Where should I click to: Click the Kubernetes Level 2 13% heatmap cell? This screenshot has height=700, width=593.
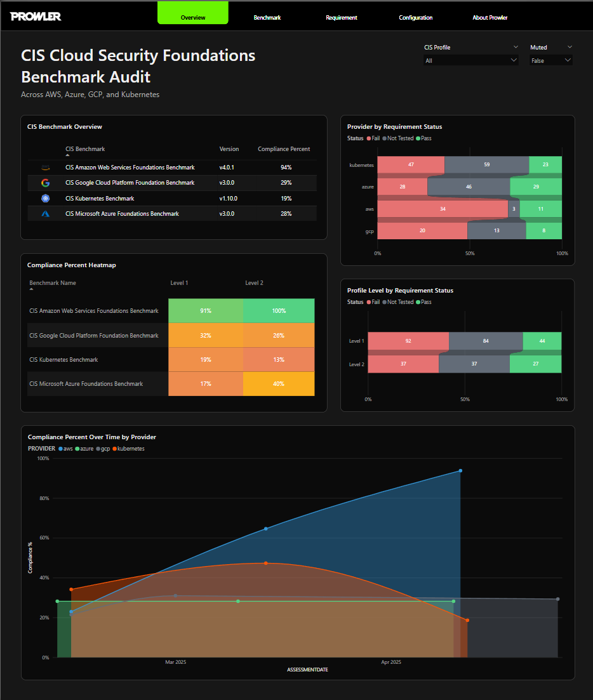[279, 359]
